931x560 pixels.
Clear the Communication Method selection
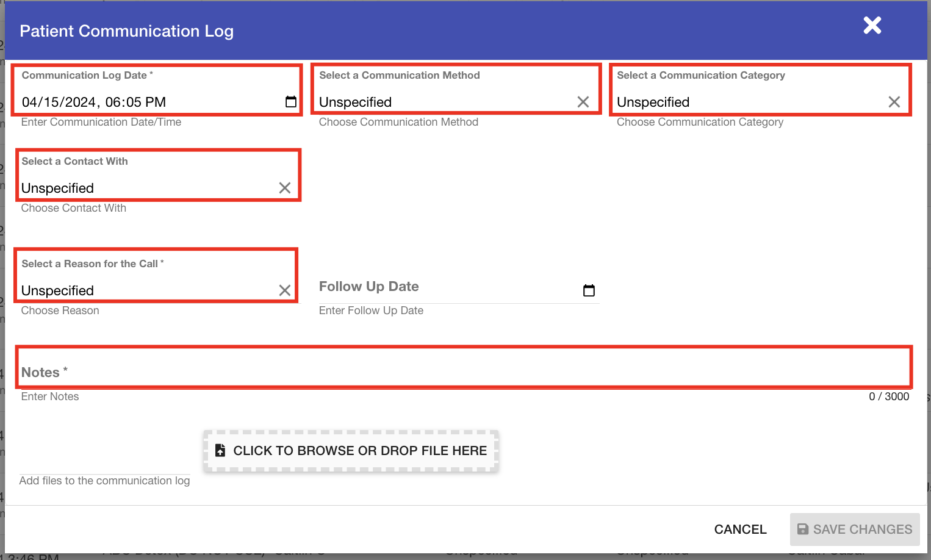(583, 102)
